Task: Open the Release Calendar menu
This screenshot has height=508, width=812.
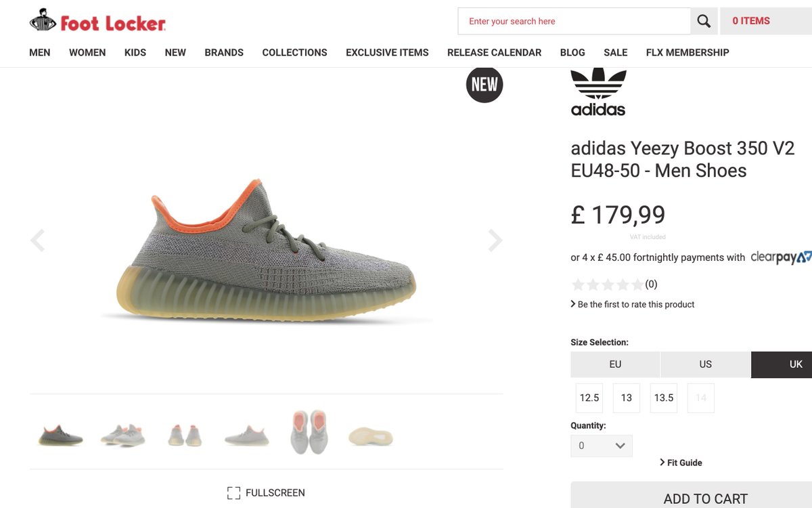Action: coord(494,52)
